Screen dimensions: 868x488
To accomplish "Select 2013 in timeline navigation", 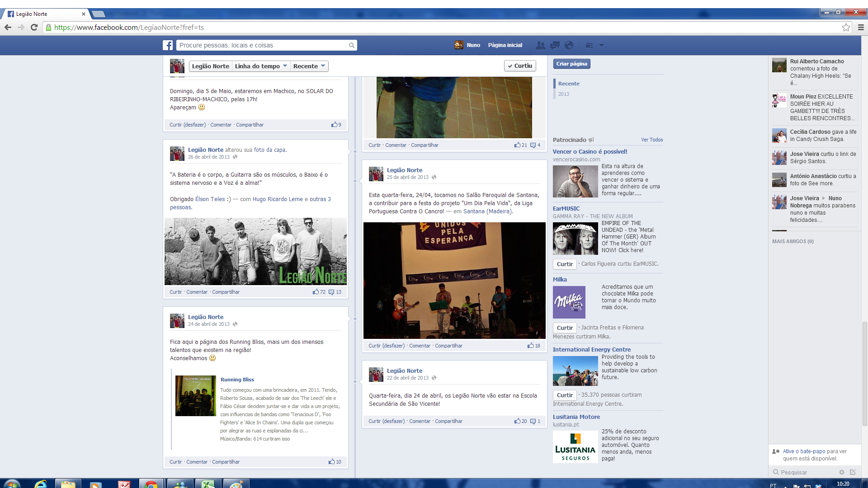I will (563, 94).
